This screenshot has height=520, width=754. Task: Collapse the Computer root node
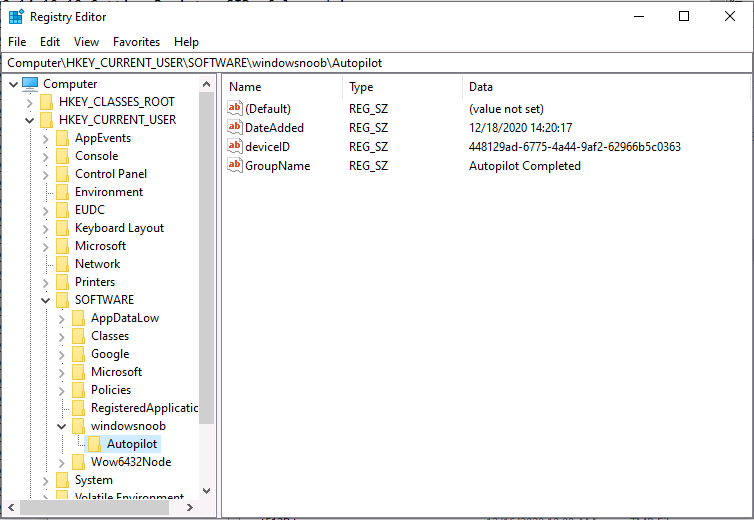tap(13, 84)
